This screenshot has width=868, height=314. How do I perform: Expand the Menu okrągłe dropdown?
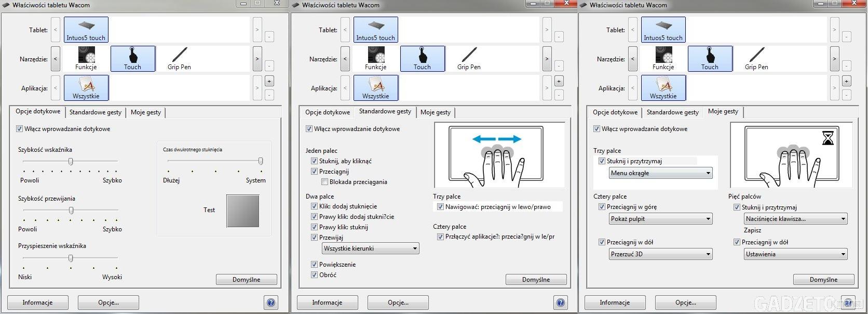tap(660, 173)
